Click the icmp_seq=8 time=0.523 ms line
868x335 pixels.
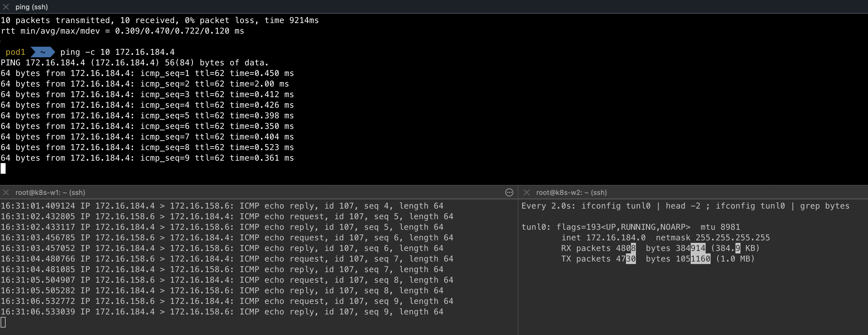pos(147,147)
